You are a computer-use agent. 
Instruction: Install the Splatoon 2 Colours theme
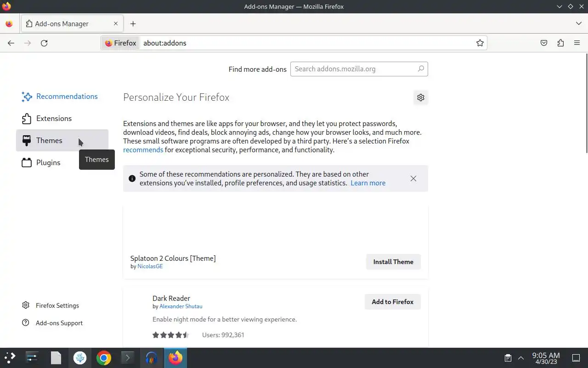click(x=393, y=262)
